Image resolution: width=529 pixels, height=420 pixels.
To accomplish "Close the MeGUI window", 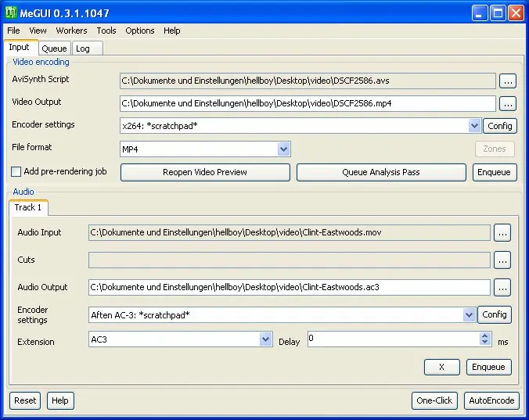I will click(x=516, y=13).
